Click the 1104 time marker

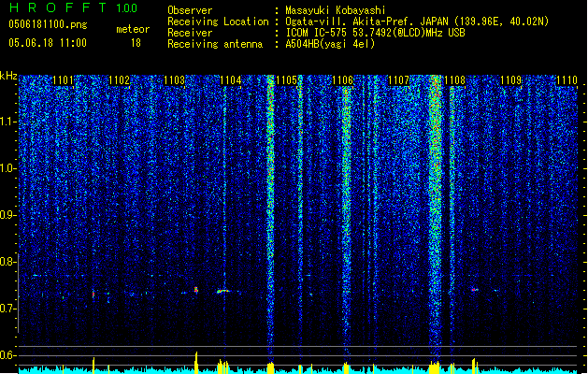(x=231, y=80)
